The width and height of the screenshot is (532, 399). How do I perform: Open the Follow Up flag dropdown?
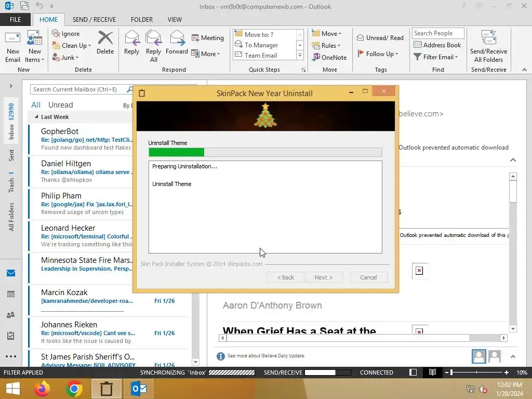pyautogui.click(x=378, y=54)
